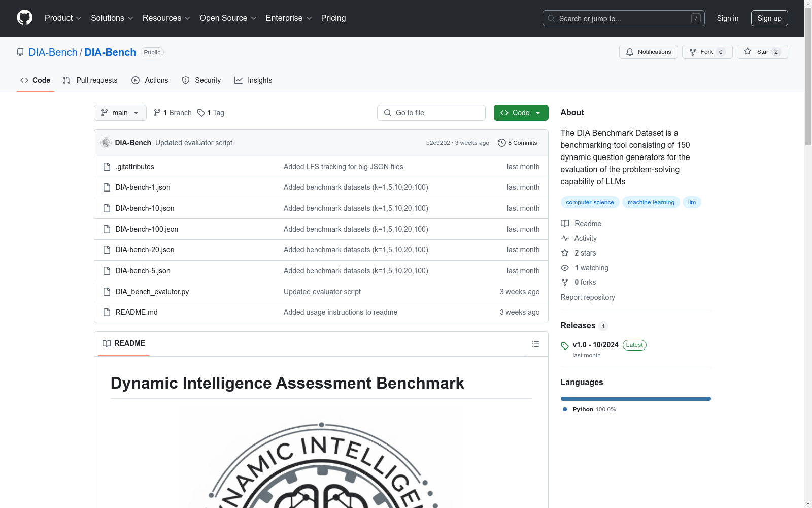
Task: Click the fork icon beside 0 forks
Action: [565, 282]
